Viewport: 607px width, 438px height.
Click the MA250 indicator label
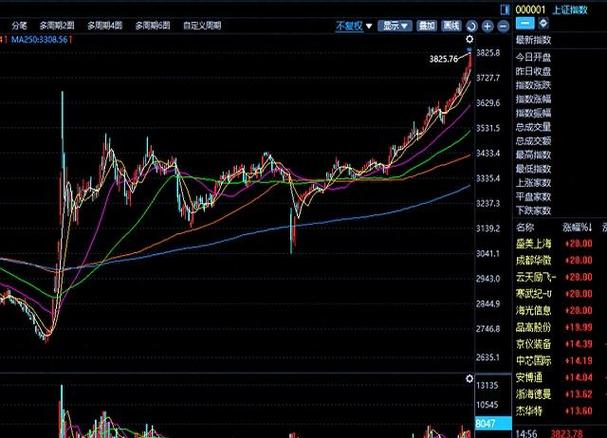(38, 40)
